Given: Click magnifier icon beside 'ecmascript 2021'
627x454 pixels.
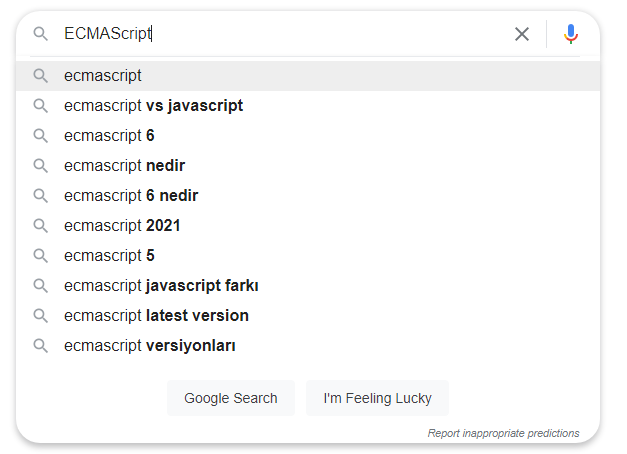Looking at the screenshot, I should (x=40, y=226).
